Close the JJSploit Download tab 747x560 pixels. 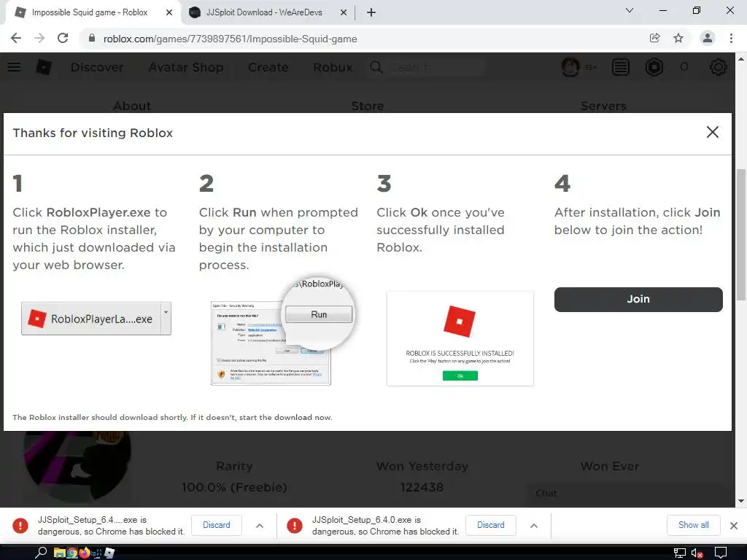[343, 12]
